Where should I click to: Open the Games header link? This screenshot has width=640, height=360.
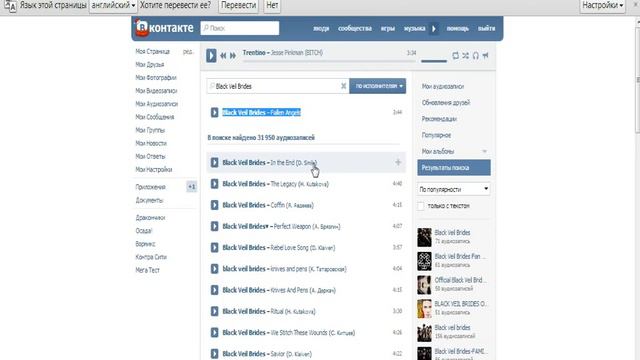387,28
